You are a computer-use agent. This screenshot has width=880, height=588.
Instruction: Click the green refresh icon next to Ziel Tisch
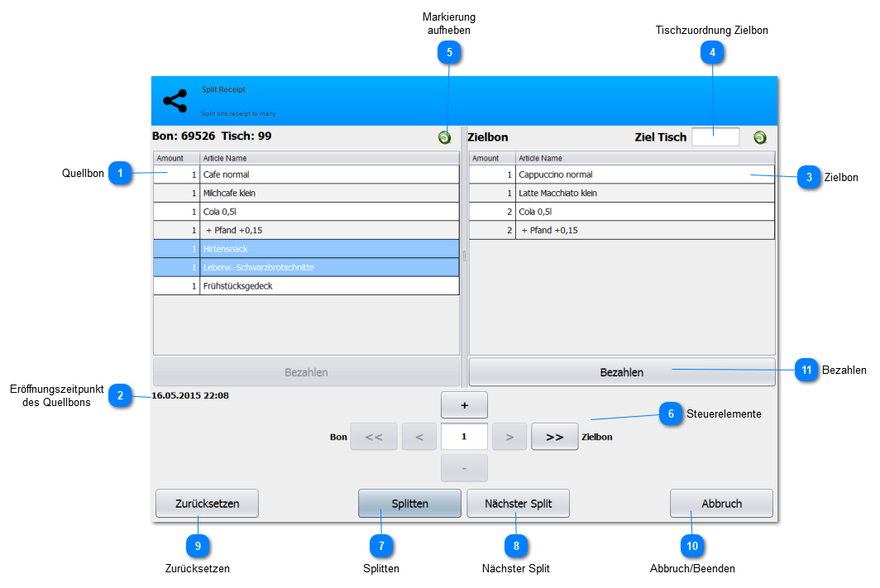pyautogui.click(x=760, y=137)
